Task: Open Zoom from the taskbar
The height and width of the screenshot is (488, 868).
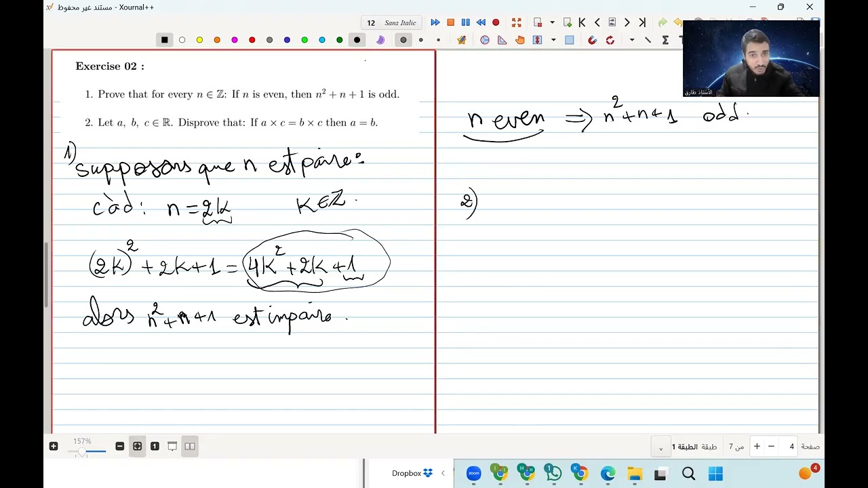Action: click(x=474, y=473)
